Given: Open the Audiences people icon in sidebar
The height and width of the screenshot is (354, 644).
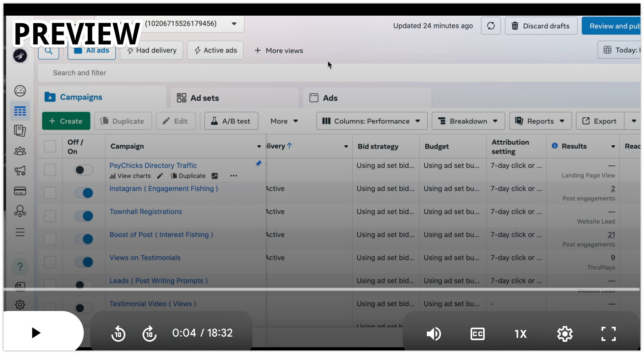Looking at the screenshot, I should [x=20, y=151].
